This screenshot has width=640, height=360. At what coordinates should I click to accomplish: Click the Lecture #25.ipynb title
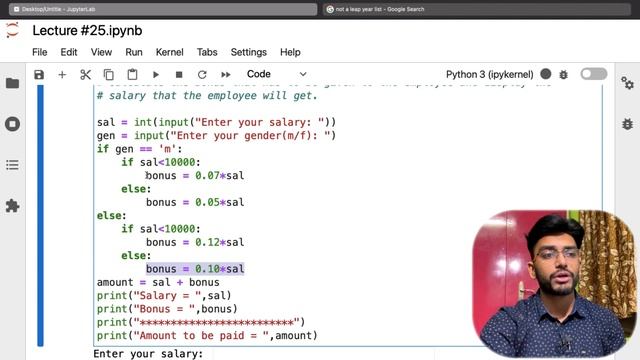(87, 31)
